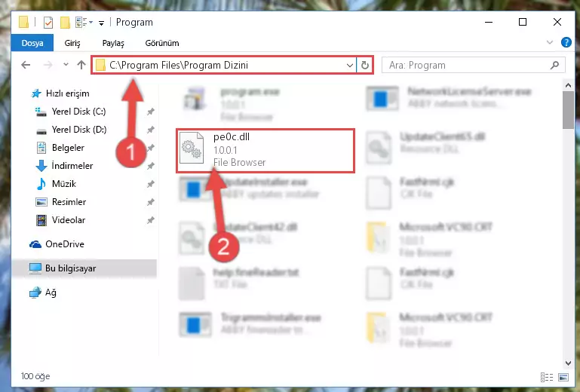Select Bu bilgisayar in navigation pane
Screen dimensions: 580x392
click(84, 268)
